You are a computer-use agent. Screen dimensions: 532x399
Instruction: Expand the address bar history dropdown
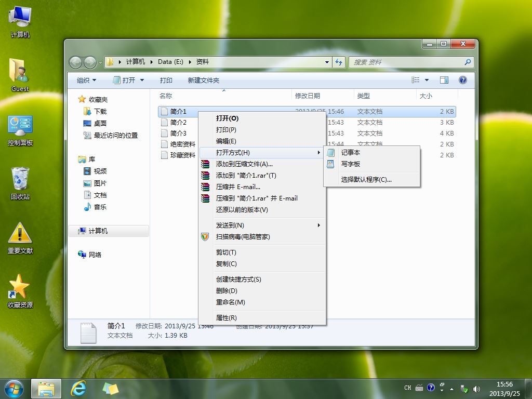click(327, 62)
